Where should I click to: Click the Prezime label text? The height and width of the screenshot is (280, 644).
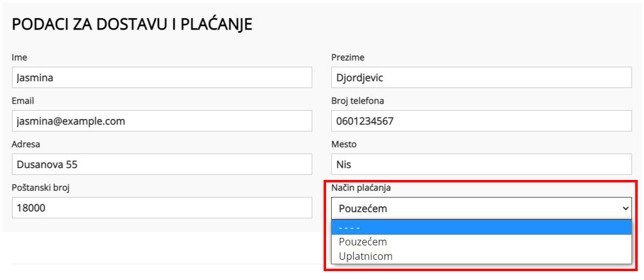tap(347, 58)
